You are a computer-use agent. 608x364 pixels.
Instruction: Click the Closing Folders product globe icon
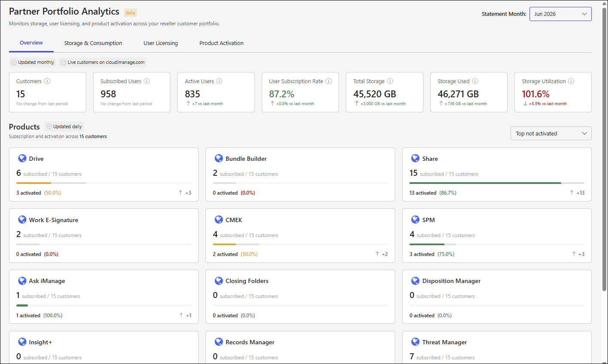coord(219,280)
